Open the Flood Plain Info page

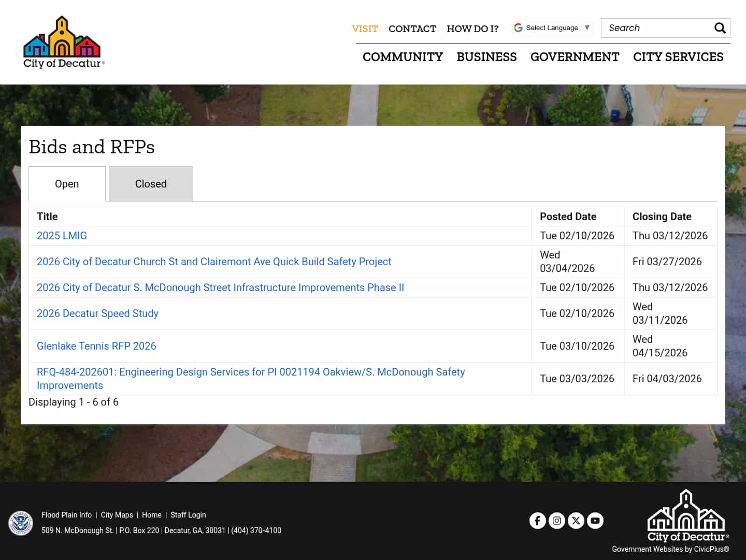66,515
